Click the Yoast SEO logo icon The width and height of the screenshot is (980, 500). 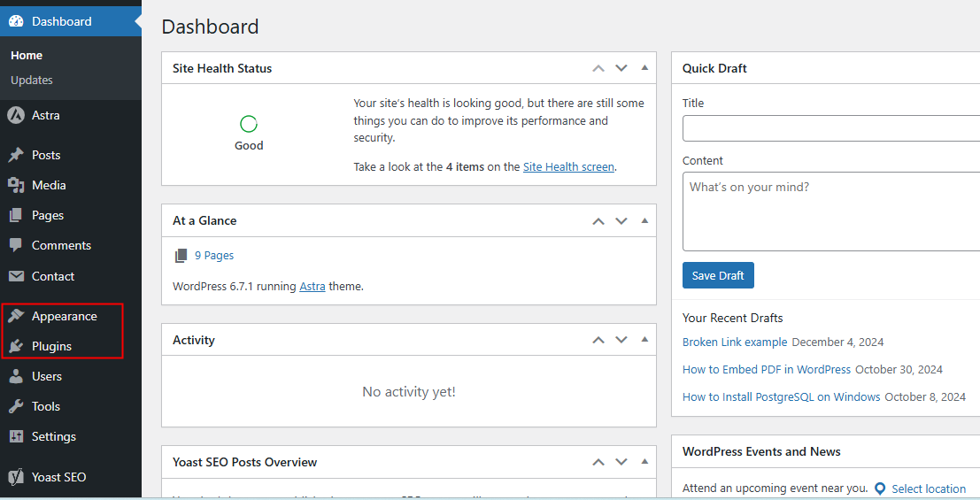coord(16,477)
